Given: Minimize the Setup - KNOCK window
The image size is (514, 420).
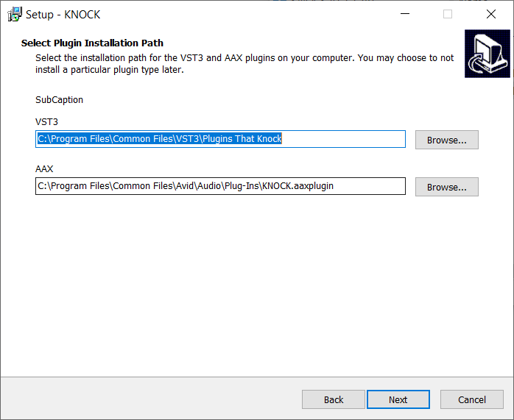Looking at the screenshot, I should (x=405, y=14).
